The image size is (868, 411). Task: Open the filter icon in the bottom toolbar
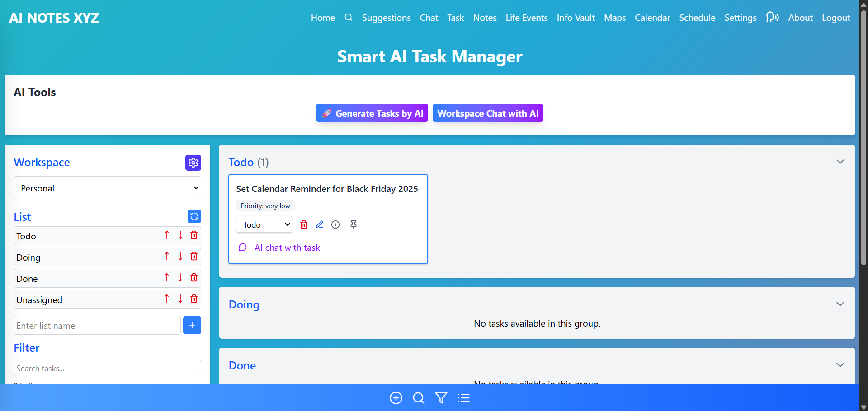point(441,398)
